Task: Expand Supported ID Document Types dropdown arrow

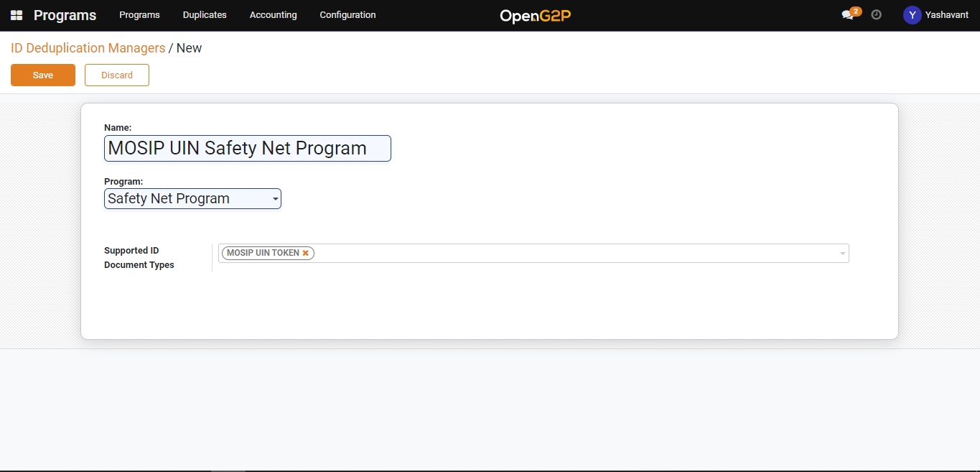Action: pyautogui.click(x=842, y=254)
